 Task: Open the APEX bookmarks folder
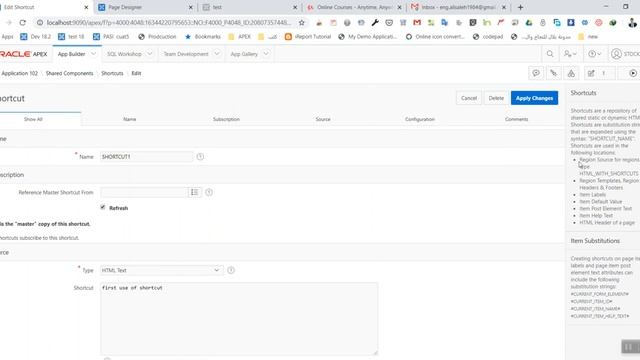pyautogui.click(x=240, y=37)
